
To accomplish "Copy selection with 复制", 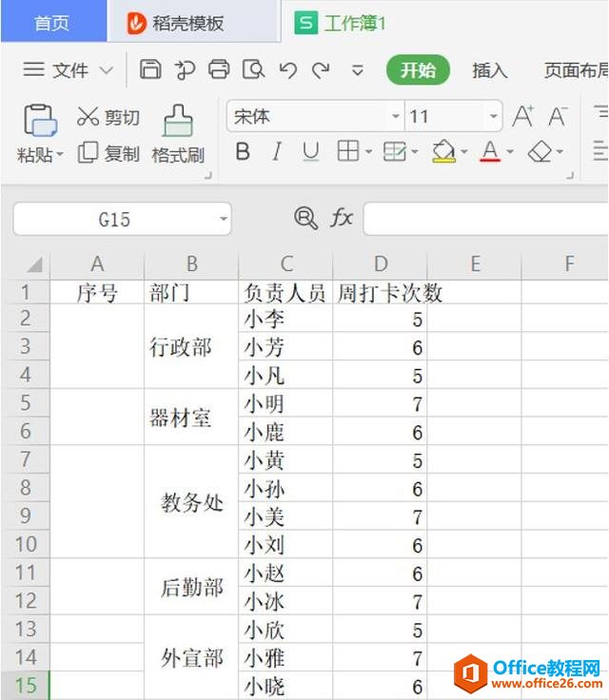I will pyautogui.click(x=108, y=153).
